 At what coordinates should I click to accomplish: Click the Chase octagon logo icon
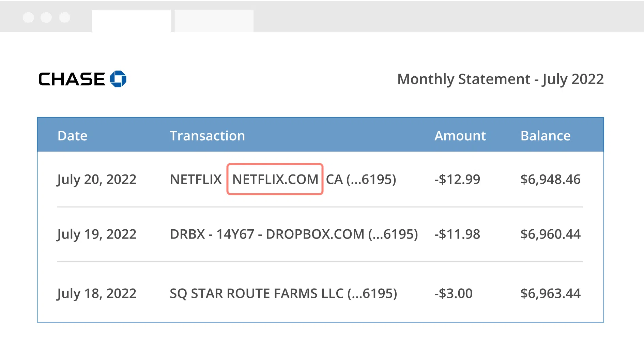pos(118,79)
